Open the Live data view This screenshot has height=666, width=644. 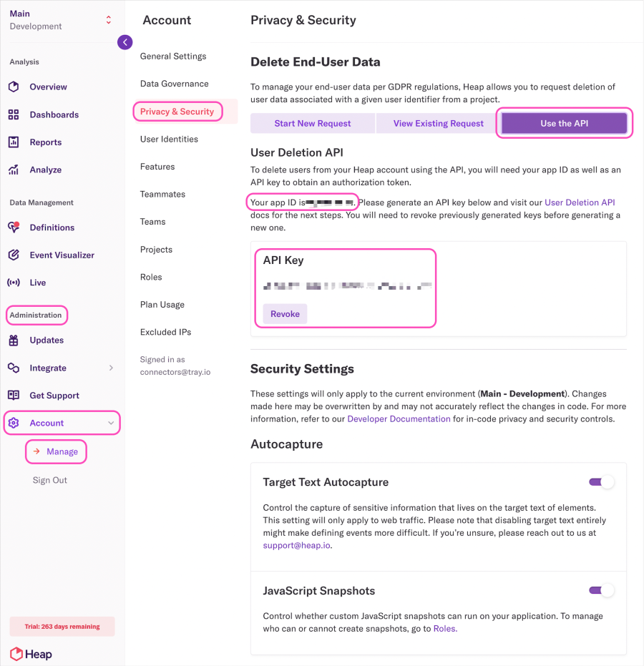[x=38, y=282]
